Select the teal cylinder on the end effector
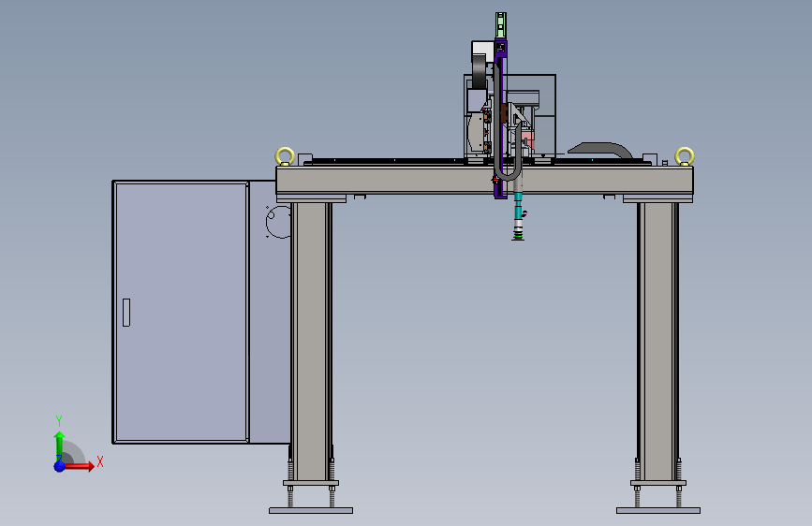Image resolution: width=812 pixels, height=526 pixels. click(x=518, y=206)
